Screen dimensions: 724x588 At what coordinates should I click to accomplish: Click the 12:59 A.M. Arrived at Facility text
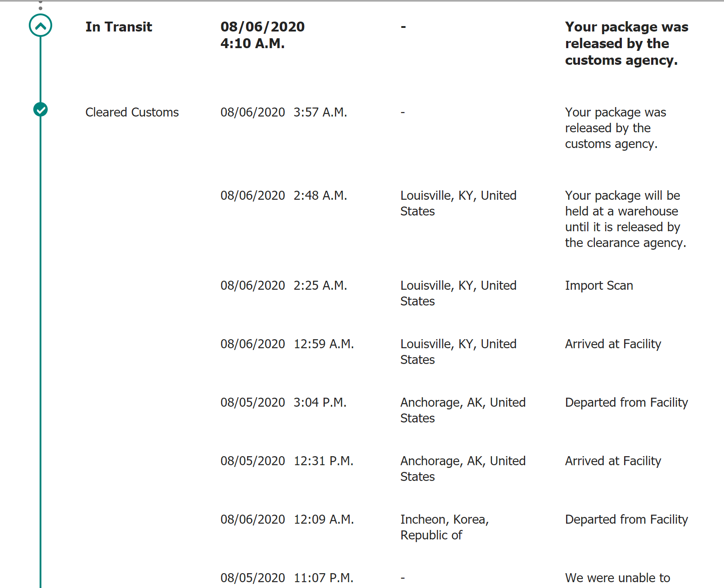[613, 344]
